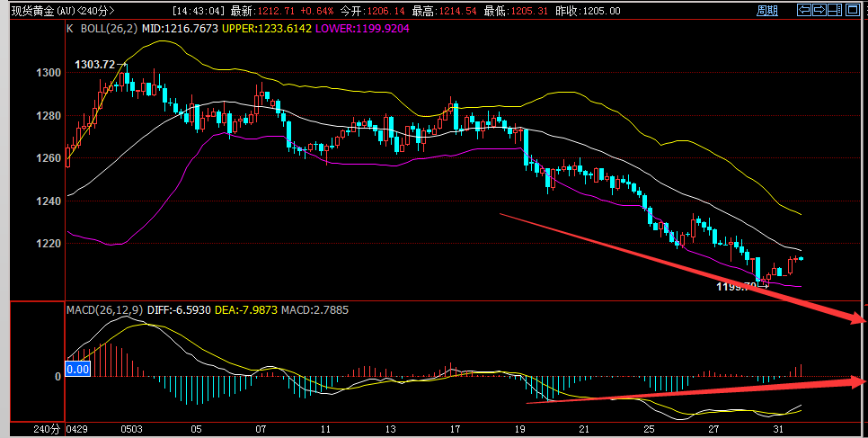The image size is (868, 438).
Task: Click the K chart type label
Action: pos(69,28)
